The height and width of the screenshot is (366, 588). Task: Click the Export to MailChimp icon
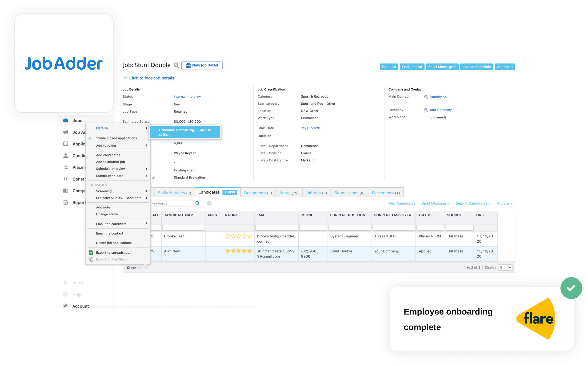91,259
